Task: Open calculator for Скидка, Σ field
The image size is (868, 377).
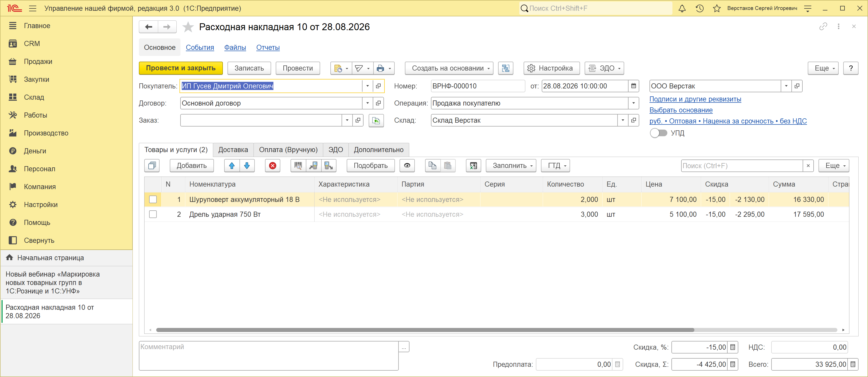Action: (x=732, y=364)
